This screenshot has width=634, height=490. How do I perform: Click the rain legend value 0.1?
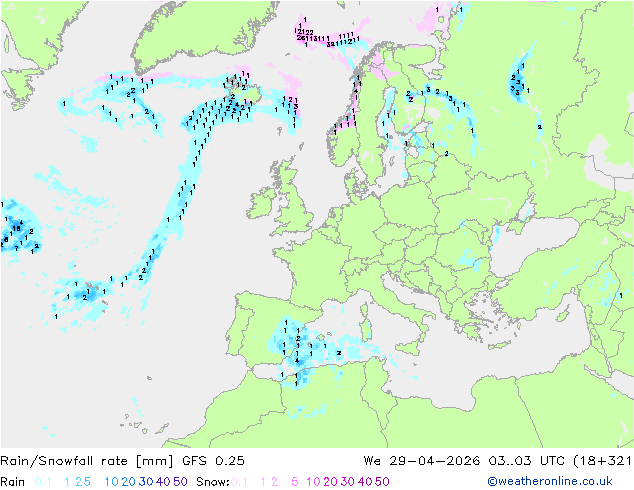(x=43, y=482)
